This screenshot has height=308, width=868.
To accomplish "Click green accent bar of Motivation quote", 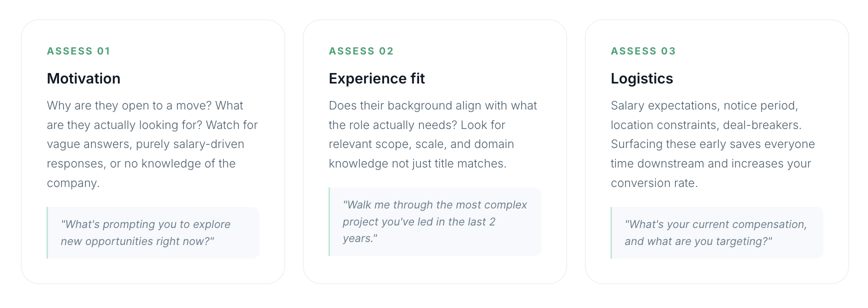I will (47, 233).
